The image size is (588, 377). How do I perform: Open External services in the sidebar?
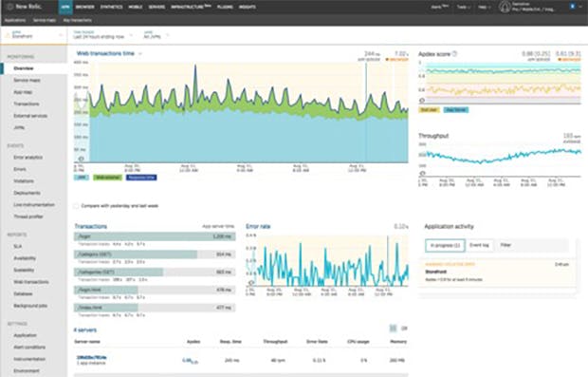click(30, 116)
